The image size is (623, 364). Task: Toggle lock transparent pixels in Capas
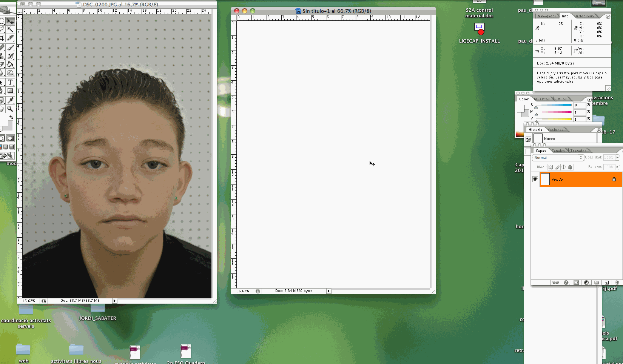click(x=551, y=167)
